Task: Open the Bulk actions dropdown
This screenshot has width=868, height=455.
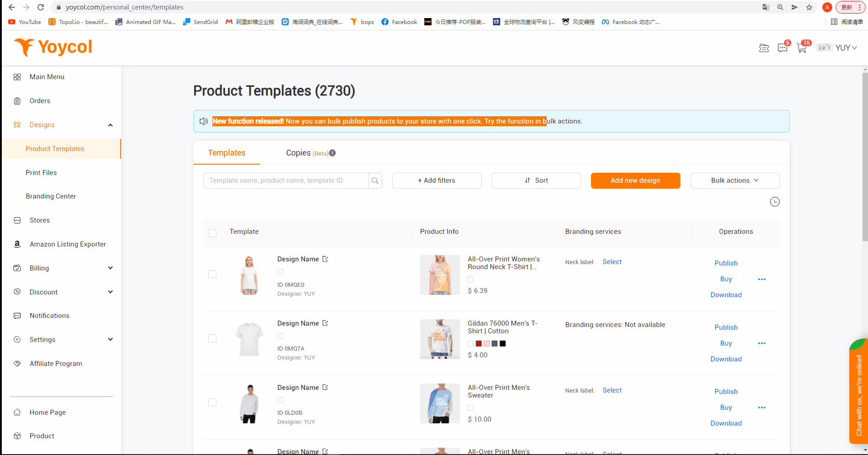Action: (735, 180)
